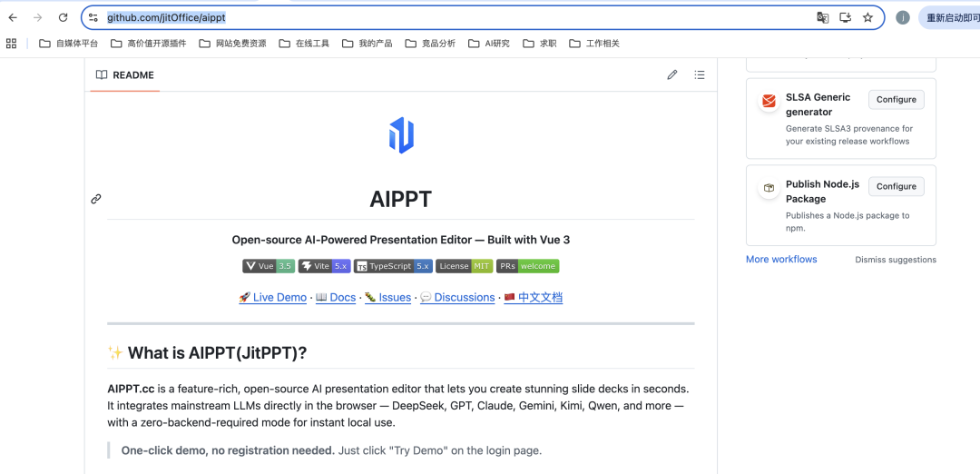The image size is (980, 474).
Task: Bookmark this page with the star icon
Action: click(x=867, y=17)
